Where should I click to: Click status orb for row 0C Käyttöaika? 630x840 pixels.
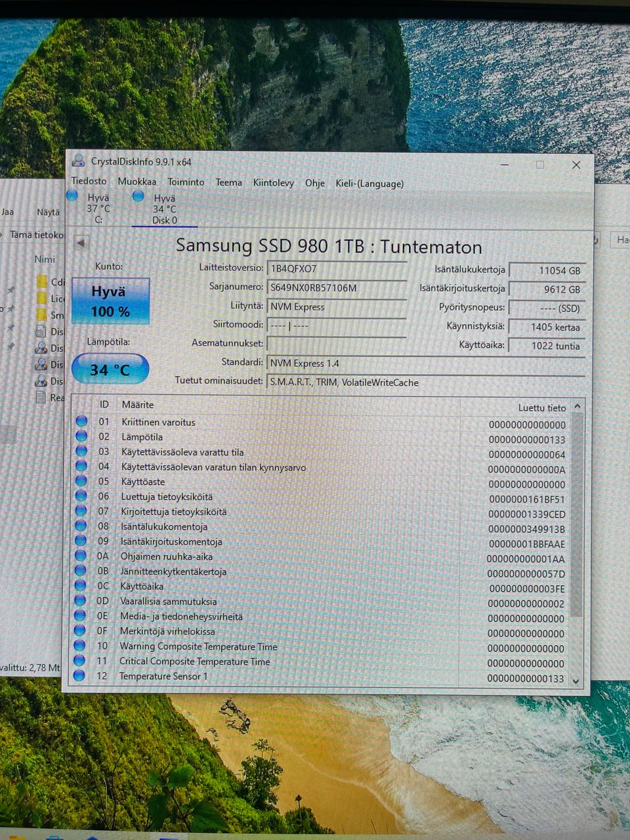(80, 585)
